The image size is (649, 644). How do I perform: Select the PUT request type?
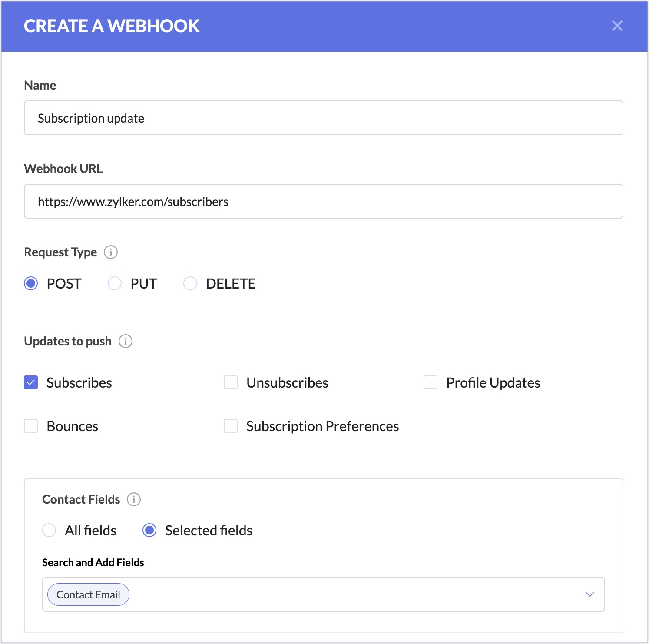(115, 284)
